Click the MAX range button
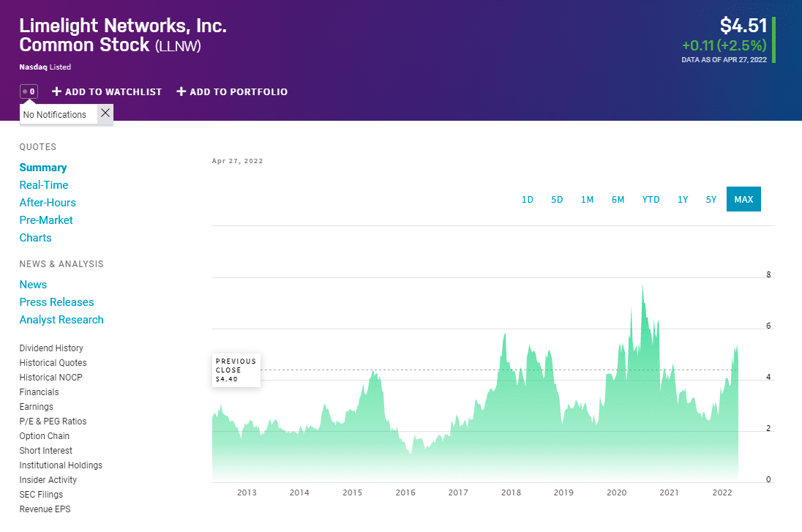Image resolution: width=802 pixels, height=532 pixels. pyautogui.click(x=743, y=199)
